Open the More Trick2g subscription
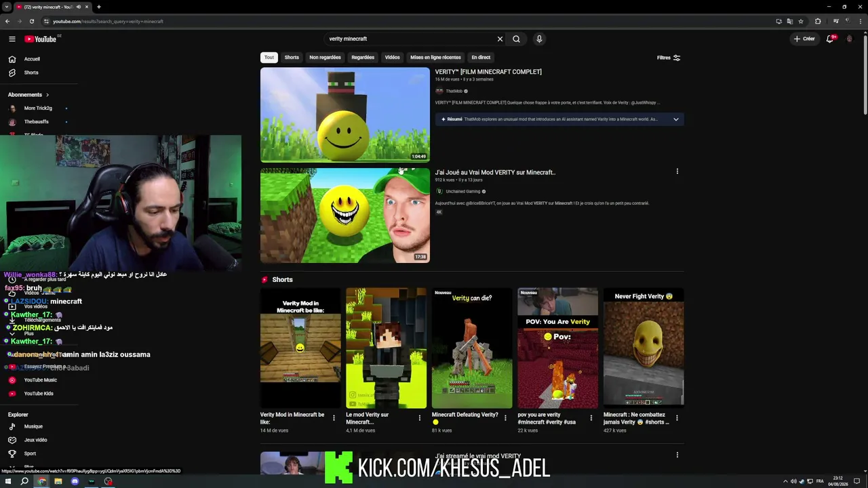The image size is (868, 488). click(x=37, y=108)
